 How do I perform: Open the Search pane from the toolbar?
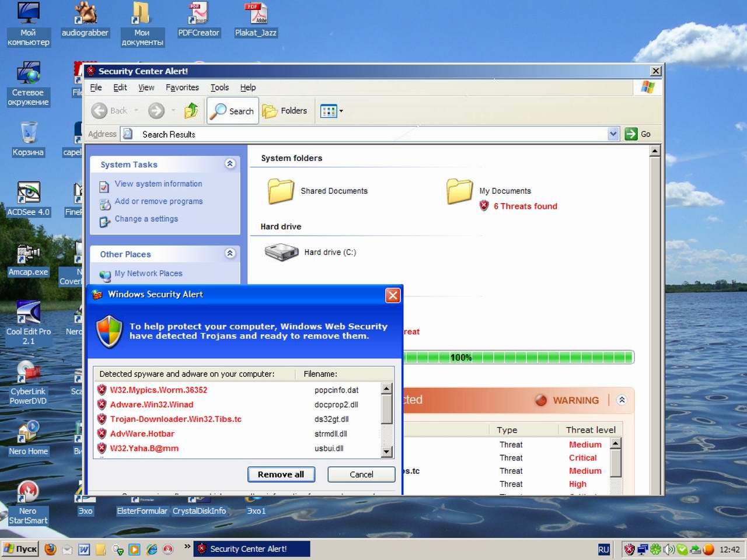click(232, 111)
